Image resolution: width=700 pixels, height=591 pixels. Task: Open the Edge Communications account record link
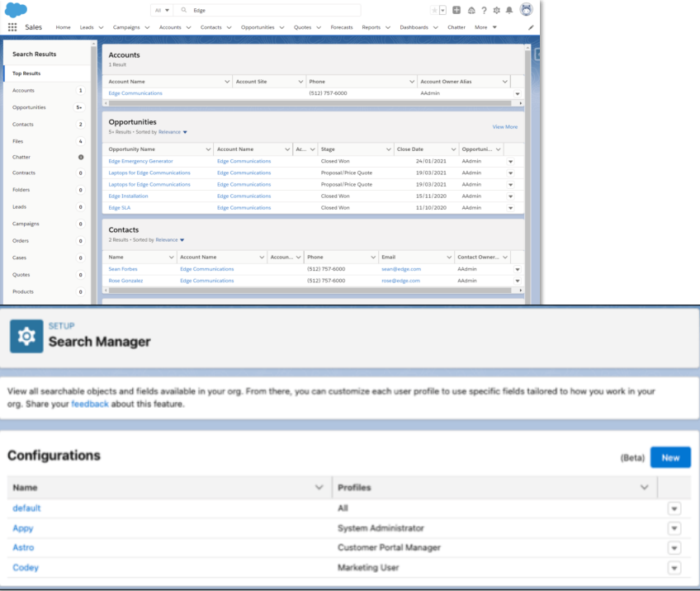(135, 93)
